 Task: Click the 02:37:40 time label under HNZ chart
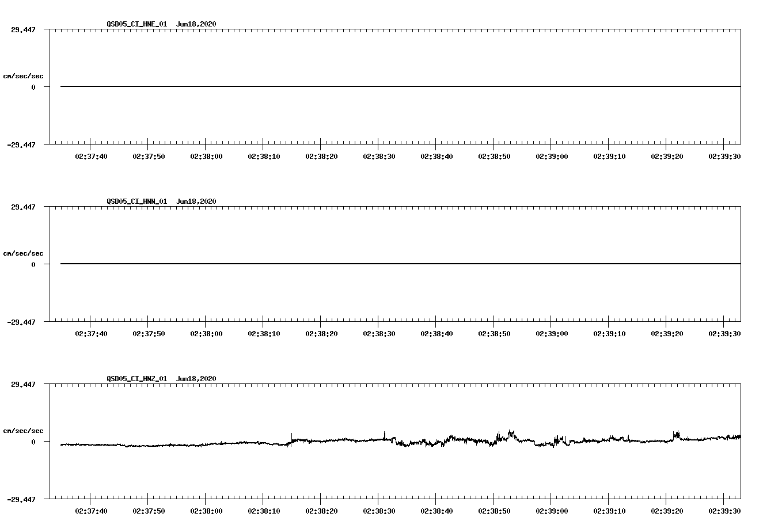pos(91,511)
